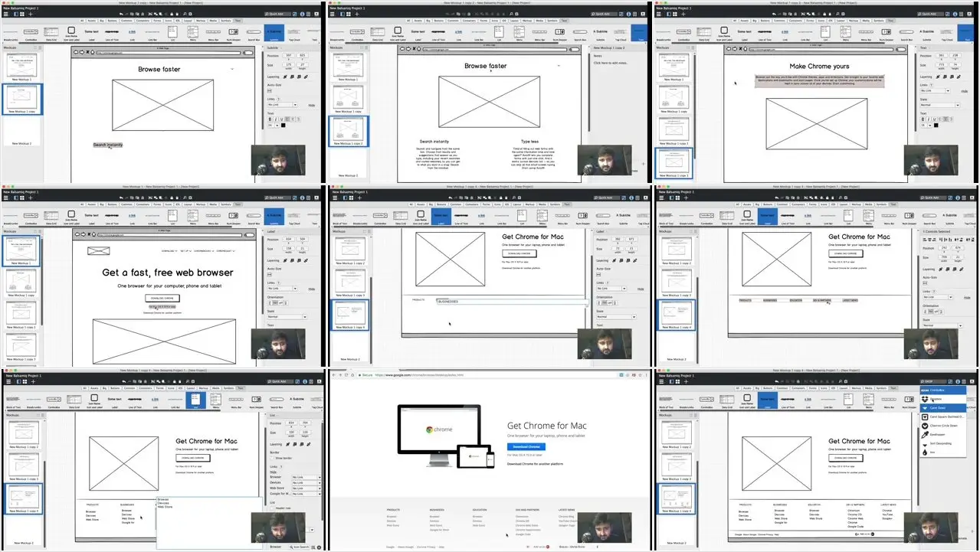The height and width of the screenshot is (552, 980).
Task: Open 'No Link' dropdown in 'Search instantly' frame inspector
Action: 284,105
